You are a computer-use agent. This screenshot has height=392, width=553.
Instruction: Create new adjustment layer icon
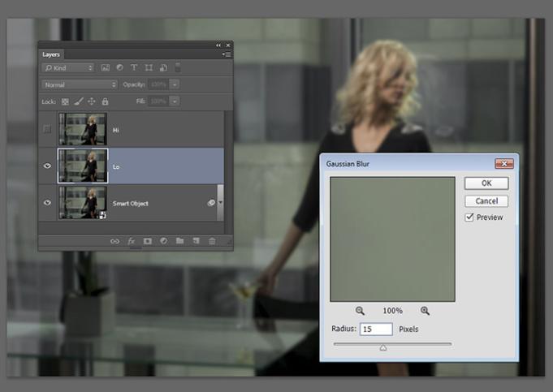pos(163,241)
